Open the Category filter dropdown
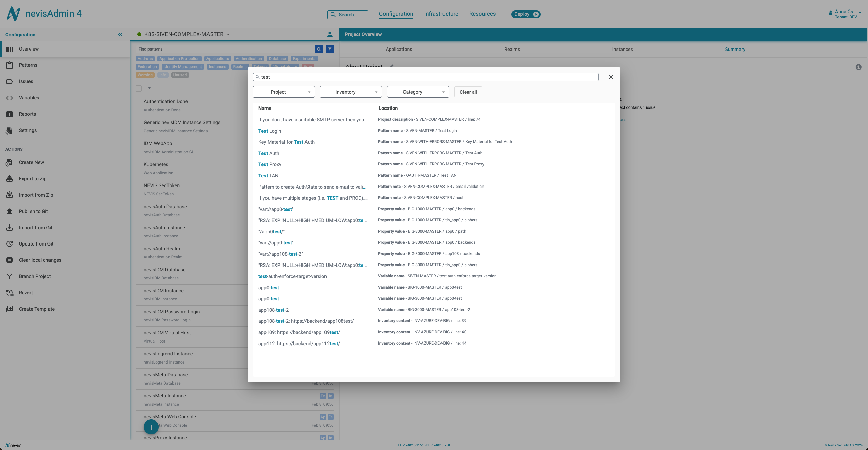Viewport: 868px width, 450px height. click(418, 92)
